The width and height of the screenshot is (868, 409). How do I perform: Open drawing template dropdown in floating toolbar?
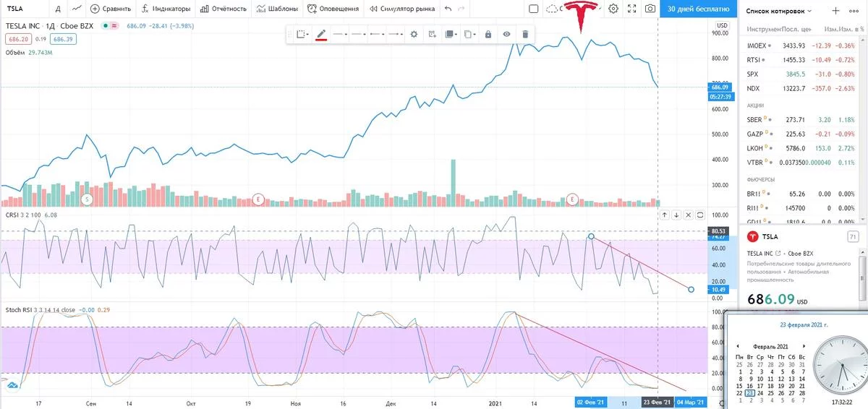(302, 34)
